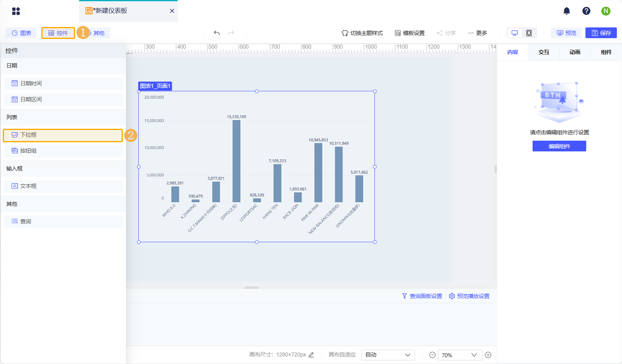Click the 保存 save button
622x364 pixels.
click(x=601, y=33)
